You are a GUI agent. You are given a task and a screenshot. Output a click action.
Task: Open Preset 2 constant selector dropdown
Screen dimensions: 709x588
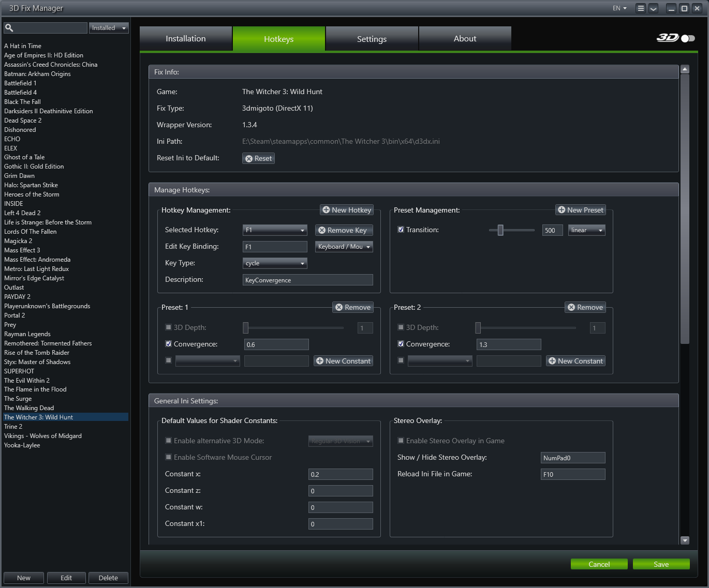pyautogui.click(x=440, y=361)
